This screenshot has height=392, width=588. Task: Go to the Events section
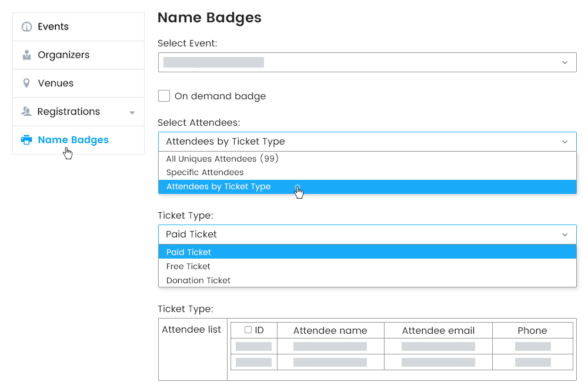(54, 26)
